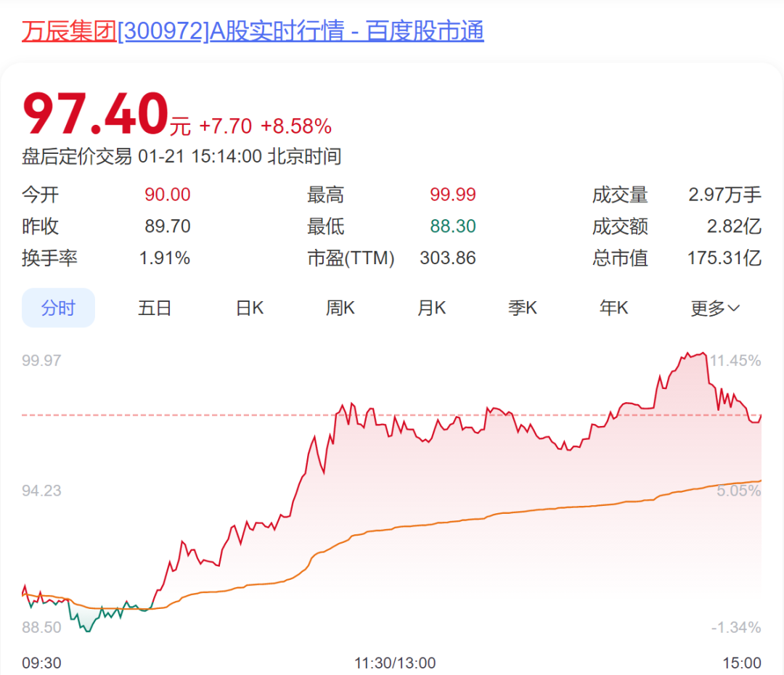This screenshot has height=675, width=784.
Task: Click the price change +7.70
Action: pyautogui.click(x=225, y=126)
